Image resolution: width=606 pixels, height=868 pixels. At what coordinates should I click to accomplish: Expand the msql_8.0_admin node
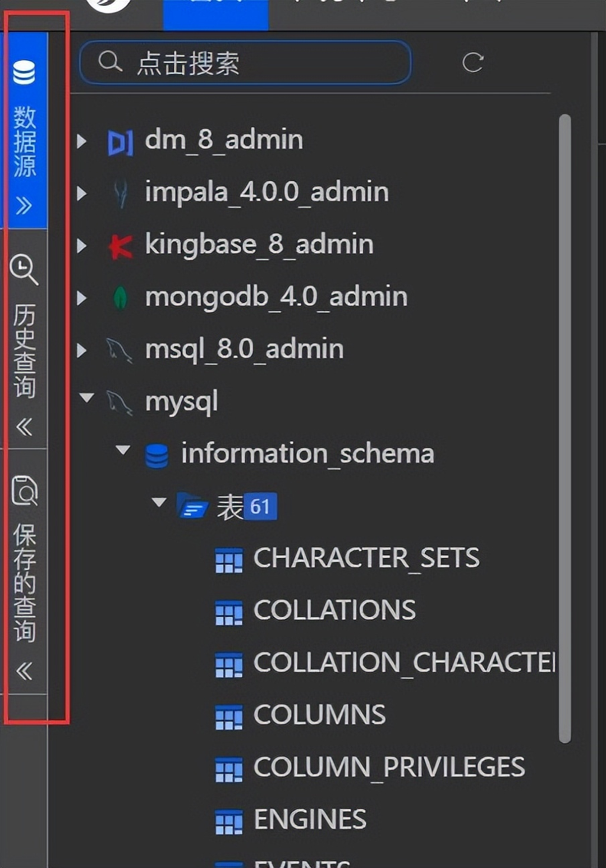click(82, 350)
